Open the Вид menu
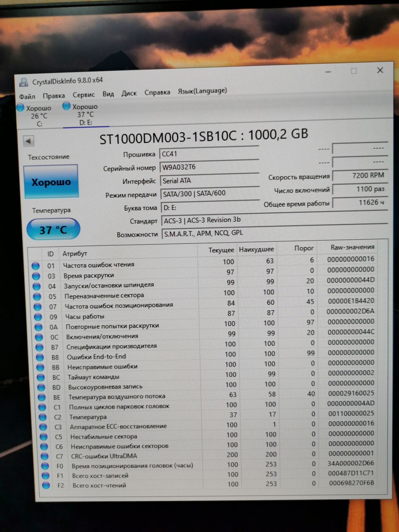This screenshot has height=532, width=399. 108,94
